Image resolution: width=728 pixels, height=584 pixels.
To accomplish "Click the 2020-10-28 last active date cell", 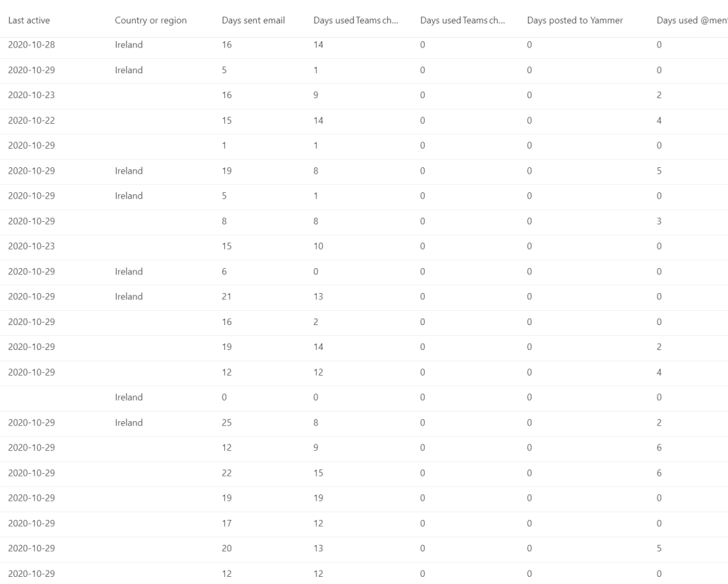I will coord(31,45).
